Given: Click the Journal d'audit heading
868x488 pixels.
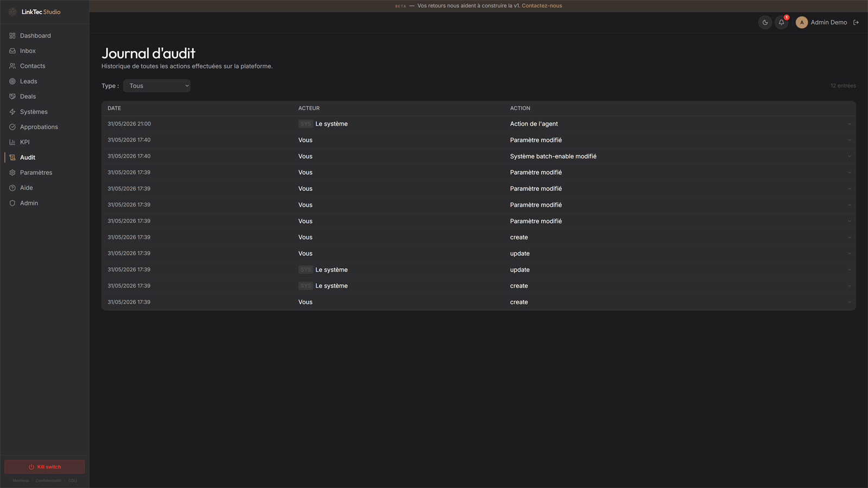Looking at the screenshot, I should 148,53.
